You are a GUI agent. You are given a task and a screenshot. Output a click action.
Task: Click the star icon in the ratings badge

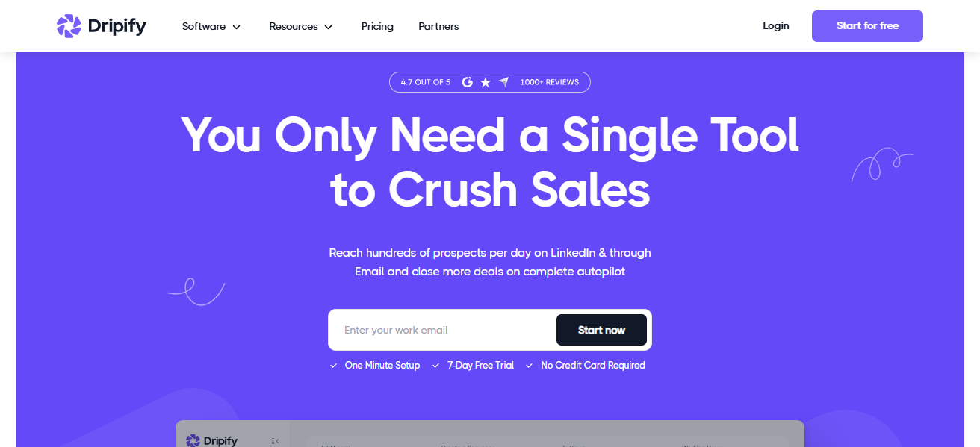[x=486, y=82]
